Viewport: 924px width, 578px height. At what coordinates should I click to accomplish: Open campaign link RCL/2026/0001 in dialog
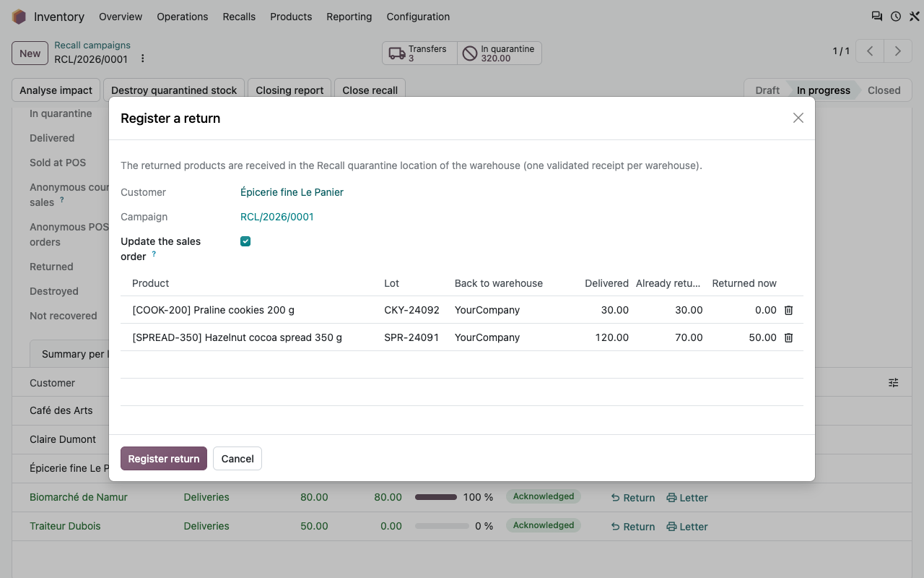pos(277,217)
